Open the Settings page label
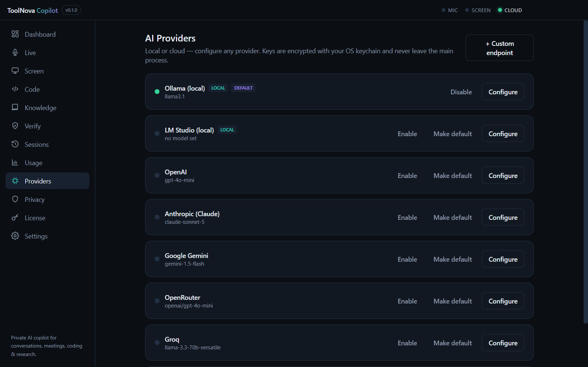 [36, 236]
